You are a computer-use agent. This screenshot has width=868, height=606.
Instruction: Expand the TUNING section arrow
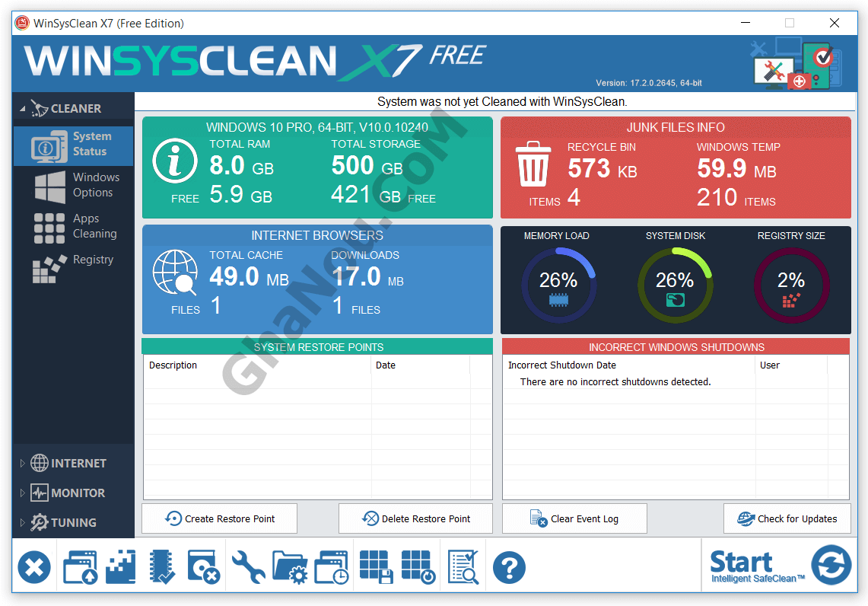click(22, 522)
